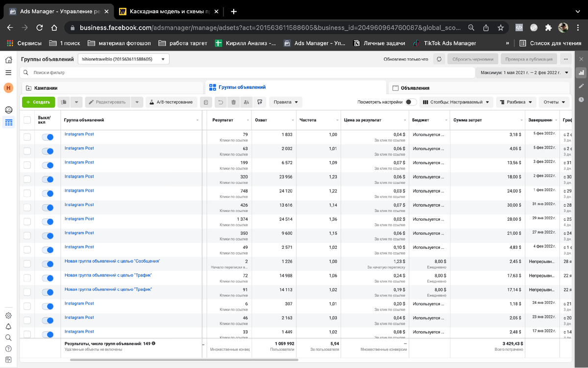Image resolution: width=588 pixels, height=368 pixels.
Task: Open the pencil edit icon on right rail
Action: click(582, 86)
